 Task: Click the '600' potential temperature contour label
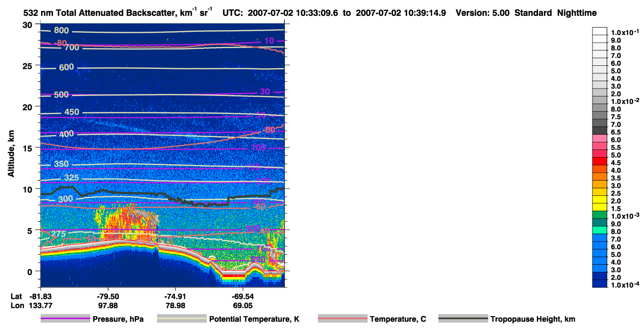66,68
